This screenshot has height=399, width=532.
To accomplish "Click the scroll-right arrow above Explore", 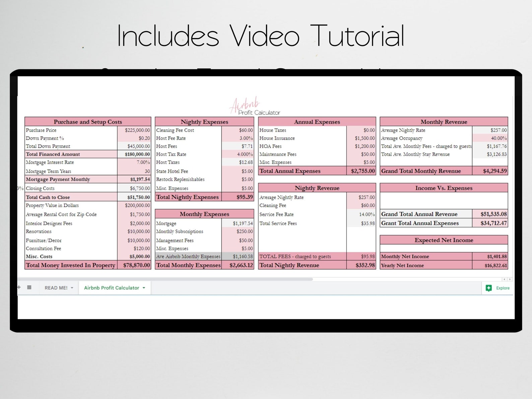I will (x=510, y=279).
